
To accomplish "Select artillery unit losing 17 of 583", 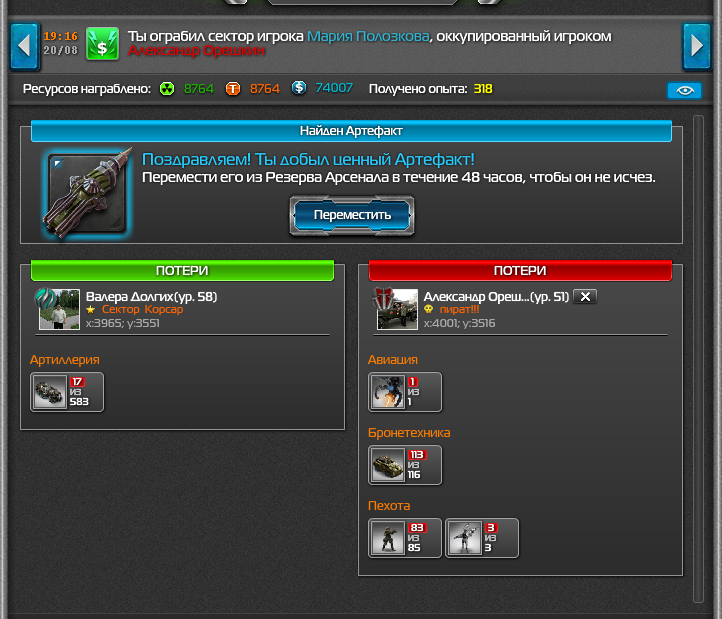I will click(67, 392).
